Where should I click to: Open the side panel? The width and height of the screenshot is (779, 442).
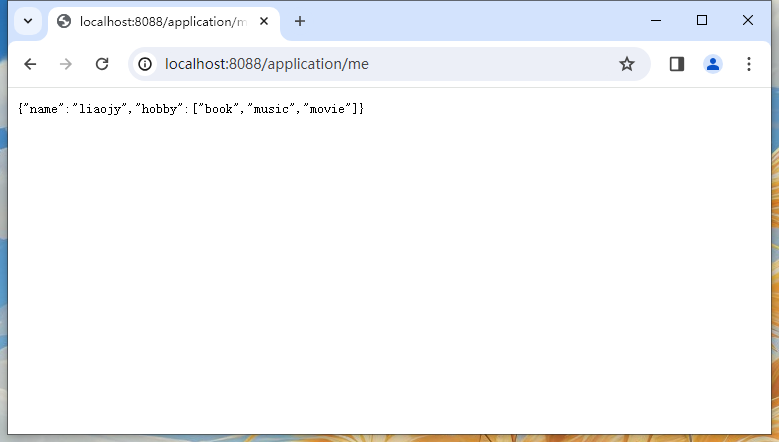(677, 64)
